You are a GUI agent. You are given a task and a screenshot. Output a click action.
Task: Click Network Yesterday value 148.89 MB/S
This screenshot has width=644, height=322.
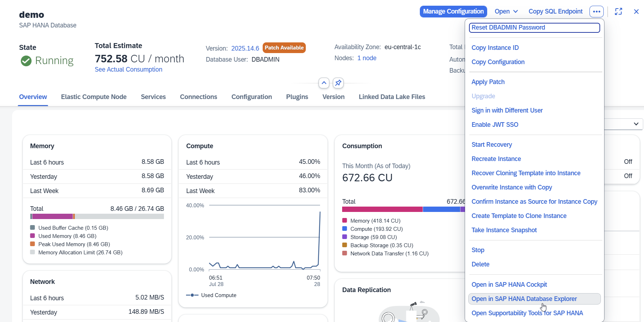pyautogui.click(x=146, y=312)
